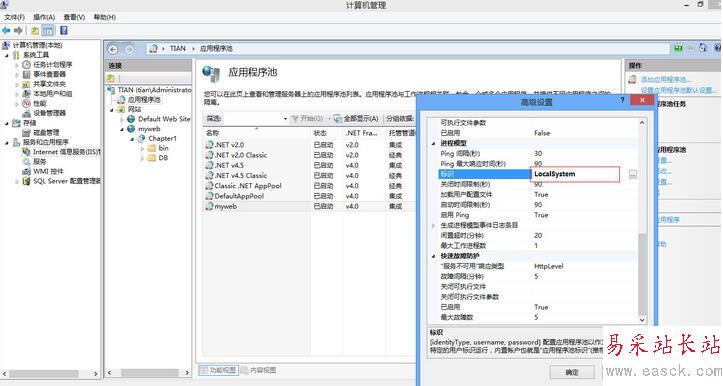Viewport: 723px width, 386px height.
Task: Open the 筛选 combo box dropdown
Action: click(285, 119)
